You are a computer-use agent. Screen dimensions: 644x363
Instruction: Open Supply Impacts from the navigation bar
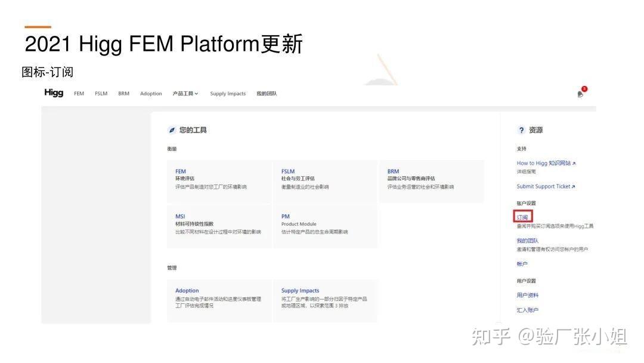tap(228, 93)
